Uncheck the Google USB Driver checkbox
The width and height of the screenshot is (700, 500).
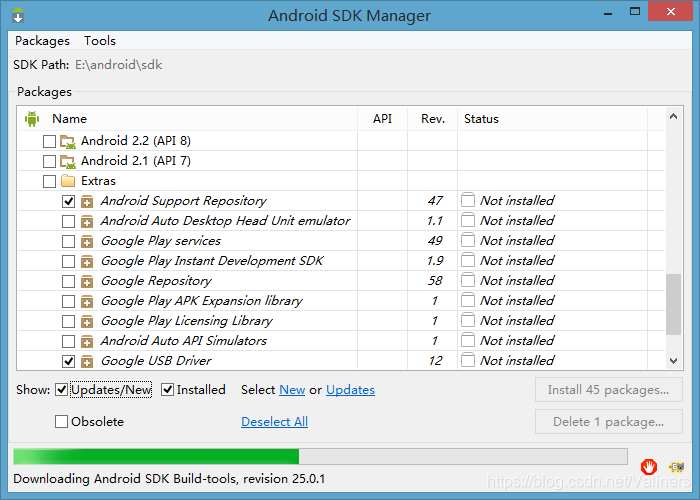[x=68, y=361]
